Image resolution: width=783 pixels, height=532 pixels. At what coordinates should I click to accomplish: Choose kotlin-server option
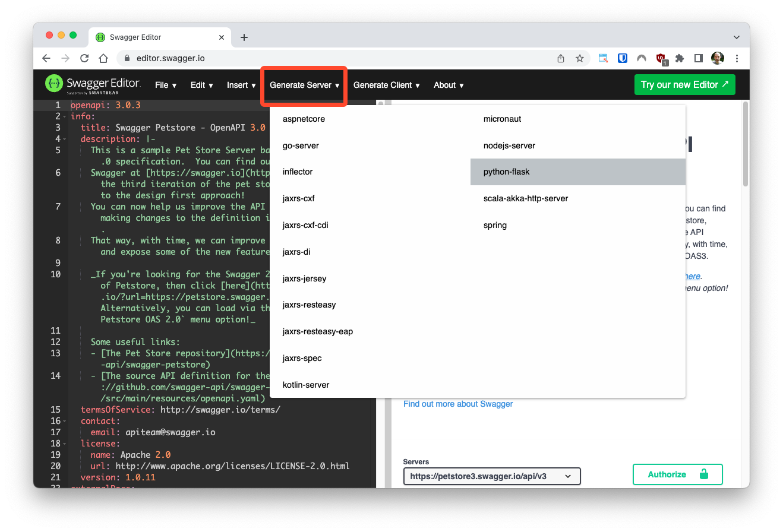point(370,385)
